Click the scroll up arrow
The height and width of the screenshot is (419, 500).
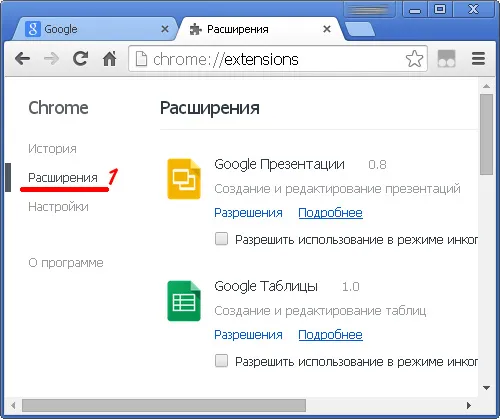coord(486,86)
